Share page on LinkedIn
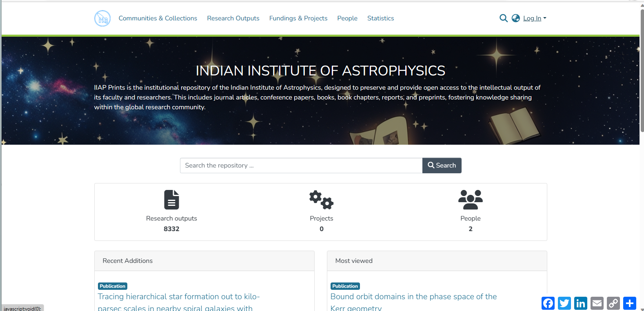 pyautogui.click(x=581, y=303)
